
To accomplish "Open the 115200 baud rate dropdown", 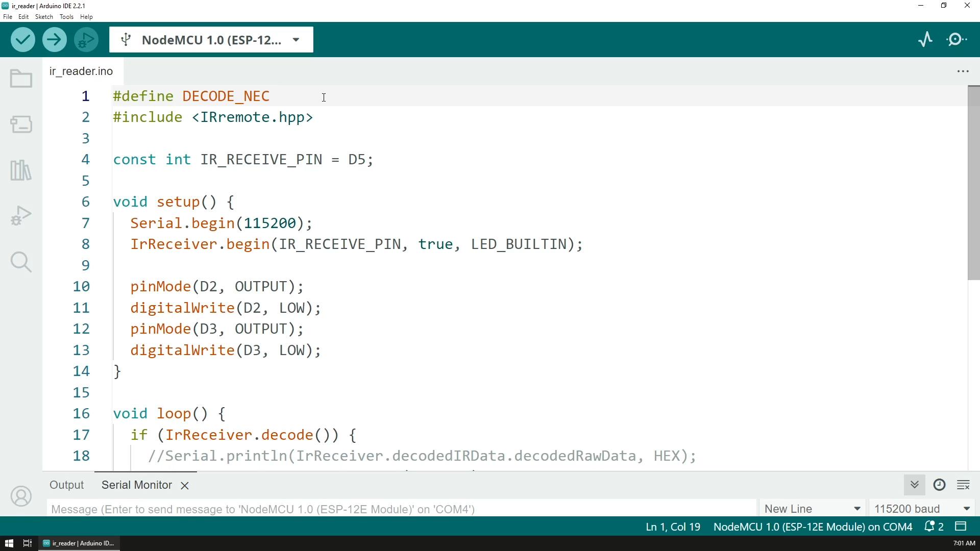I will tap(922, 509).
